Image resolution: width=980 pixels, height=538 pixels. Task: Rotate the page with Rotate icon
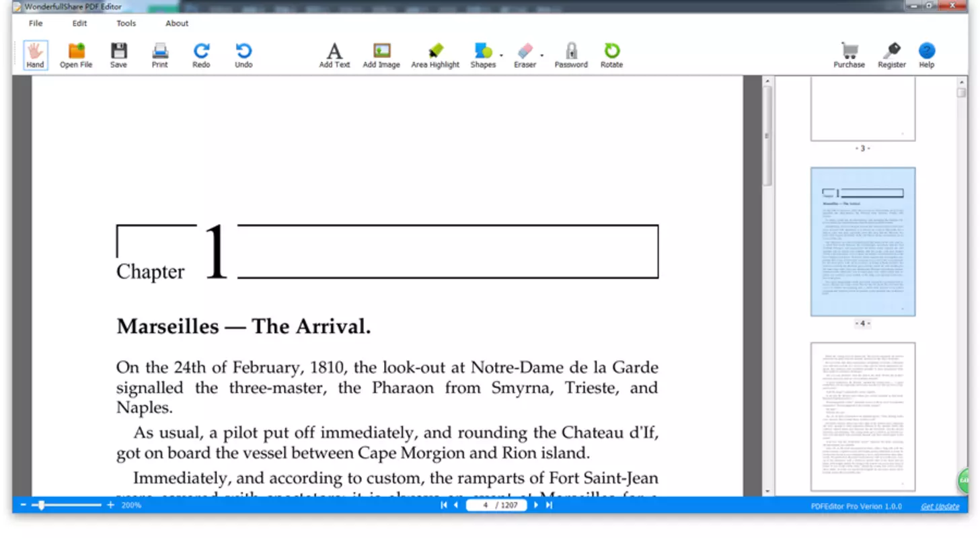pos(611,54)
